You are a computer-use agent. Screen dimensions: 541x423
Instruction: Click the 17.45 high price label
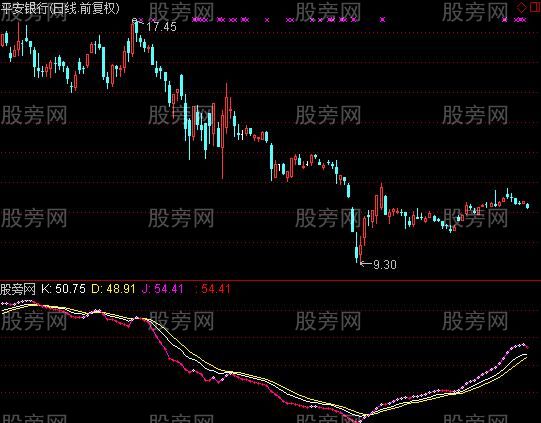pos(161,27)
